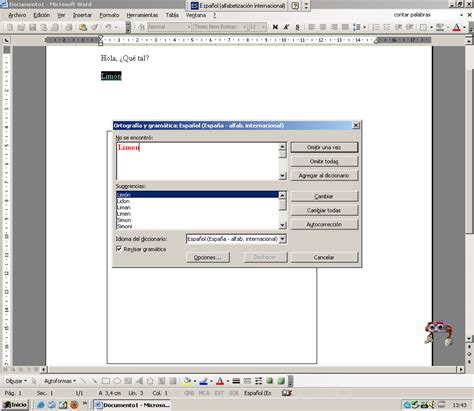Toggle SOB overwrite mode in status bar
This screenshot has width=474, height=411.
(x=234, y=393)
